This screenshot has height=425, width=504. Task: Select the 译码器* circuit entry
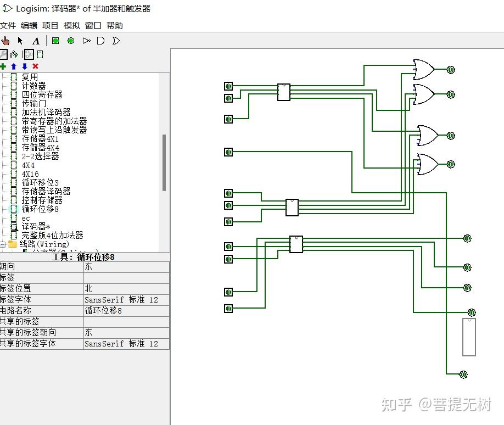35,226
